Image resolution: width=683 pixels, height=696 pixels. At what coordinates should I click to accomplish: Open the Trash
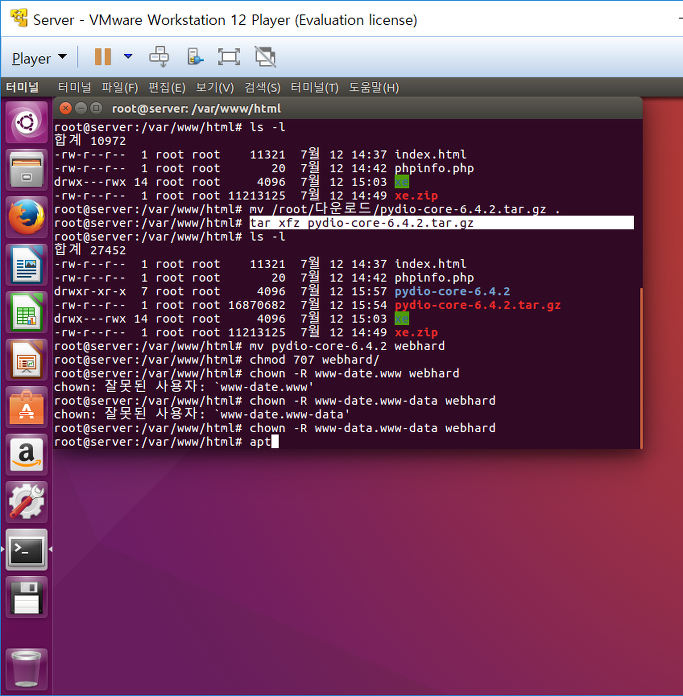(x=27, y=668)
